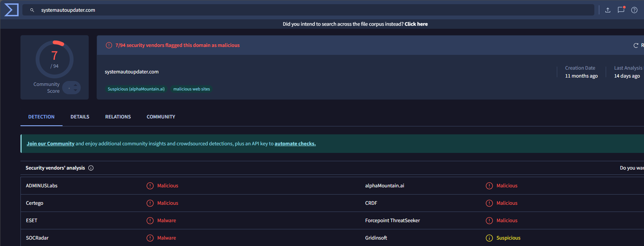Click the alphaMountain.ai malicious alert icon
644x246 pixels.
click(489, 186)
